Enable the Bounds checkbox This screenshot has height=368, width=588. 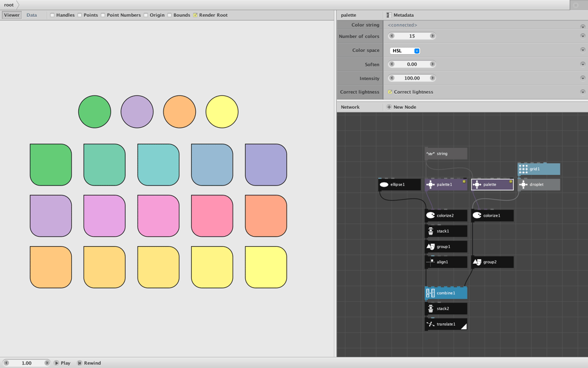click(169, 15)
